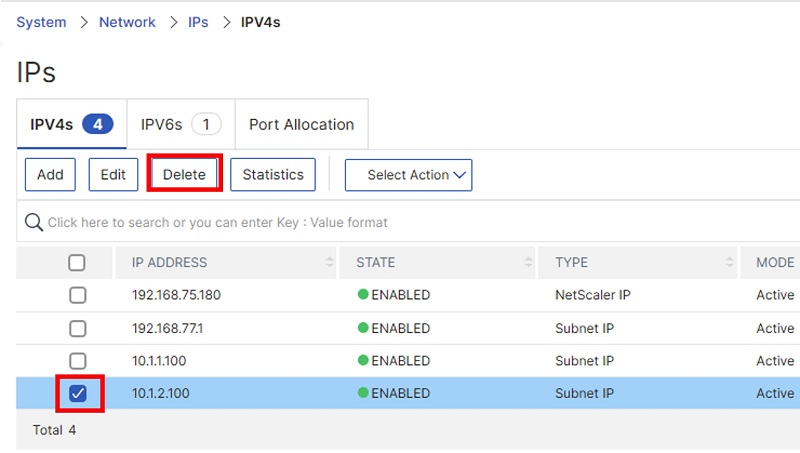Check the box for 10.1.1.100
Image resolution: width=800 pixels, height=453 pixels.
click(78, 361)
